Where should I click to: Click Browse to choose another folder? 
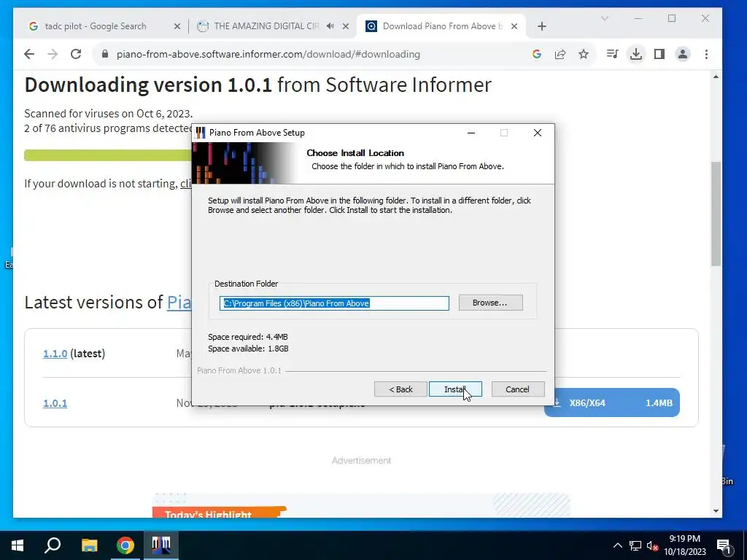pyautogui.click(x=490, y=303)
